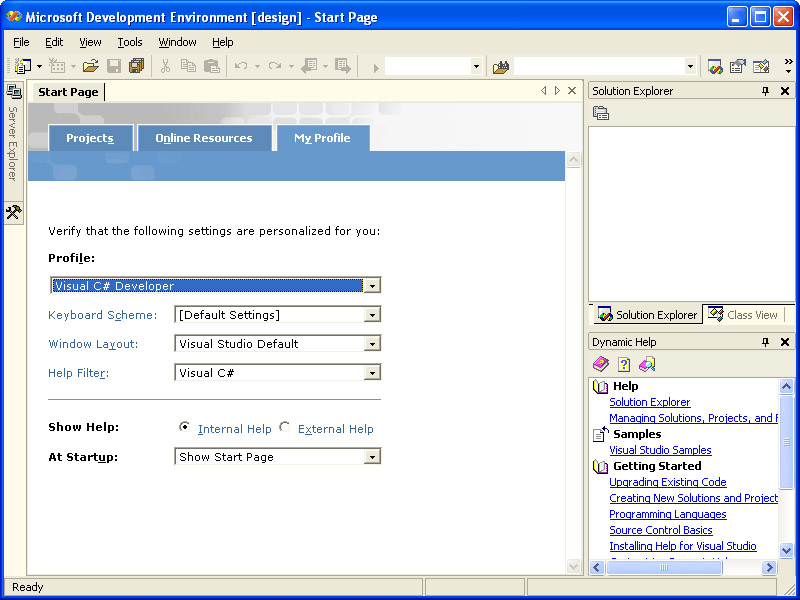This screenshot has width=800, height=600.
Task: Click the Open File folder icon
Action: (90, 66)
